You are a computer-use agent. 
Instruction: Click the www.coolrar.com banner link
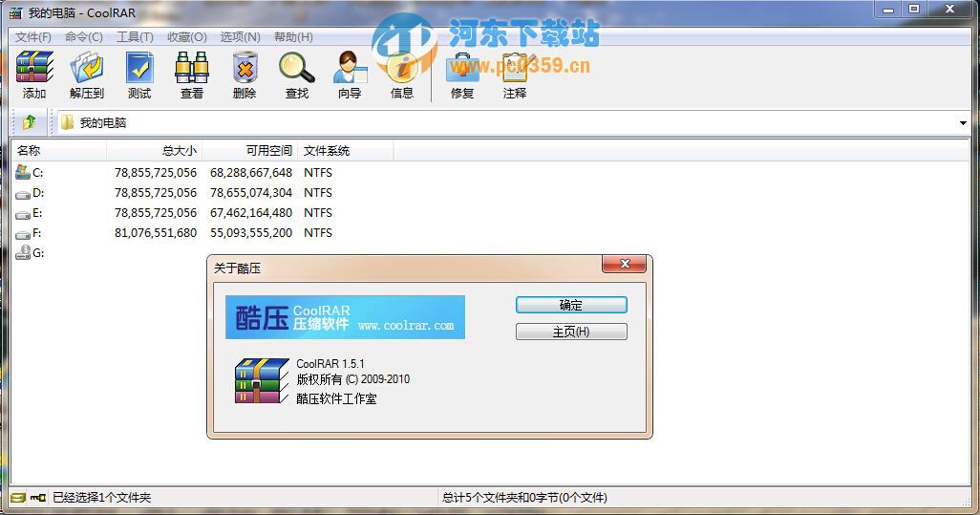(x=406, y=326)
